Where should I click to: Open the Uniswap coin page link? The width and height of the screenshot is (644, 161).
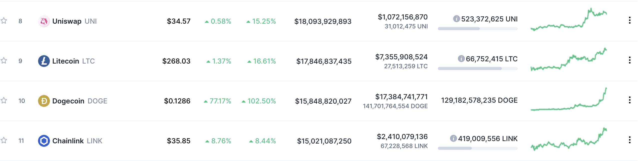point(67,21)
